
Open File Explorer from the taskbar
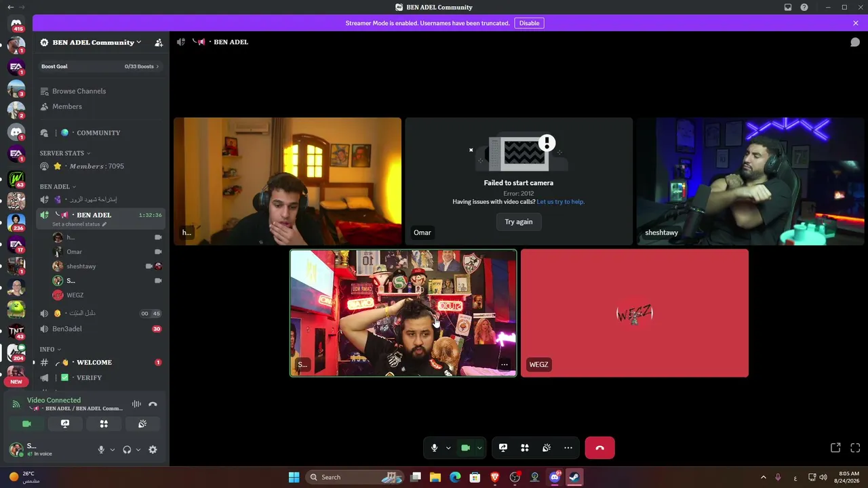435,477
